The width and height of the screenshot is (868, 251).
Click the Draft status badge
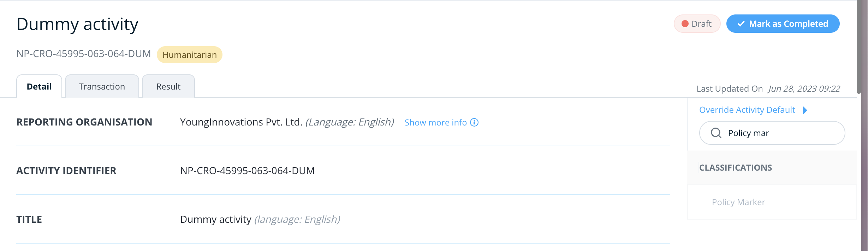(697, 24)
